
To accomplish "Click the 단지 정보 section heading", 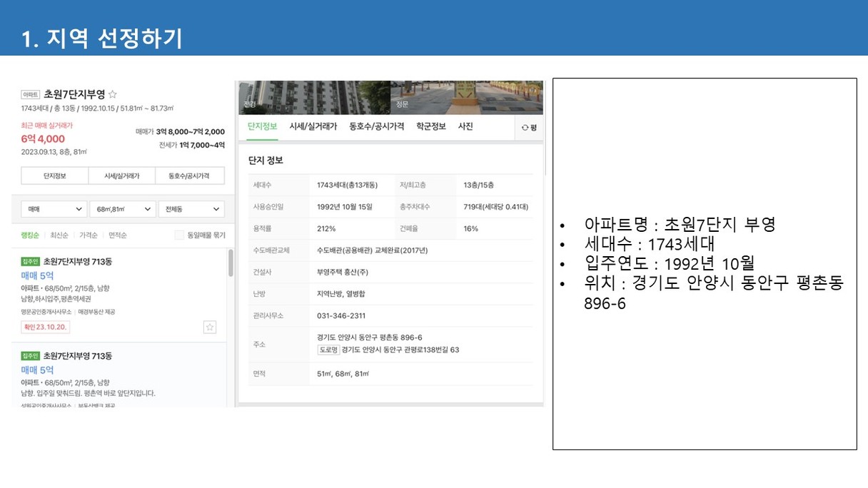I will click(x=266, y=161).
